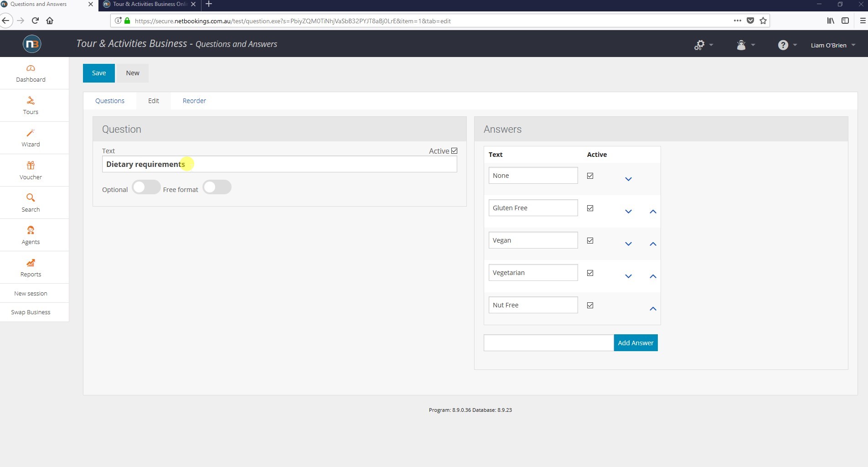Screen dimensions: 868x467
Task: Toggle the Optional switch on
Action: tap(146, 187)
